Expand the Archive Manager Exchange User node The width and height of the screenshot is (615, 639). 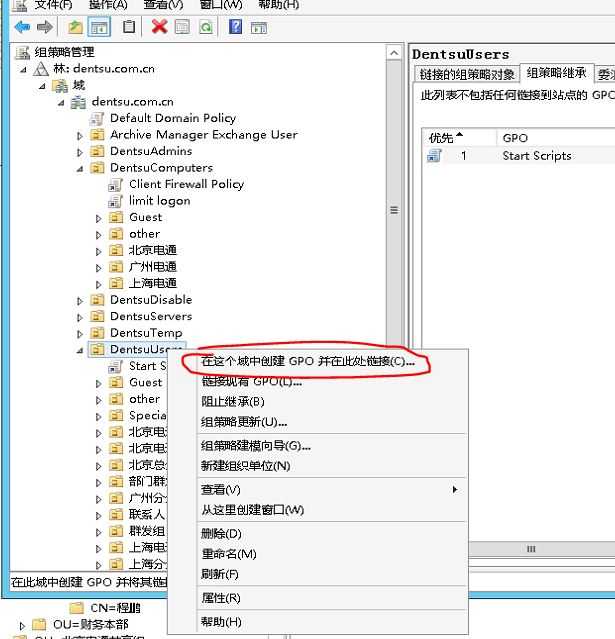pyautogui.click(x=80, y=136)
